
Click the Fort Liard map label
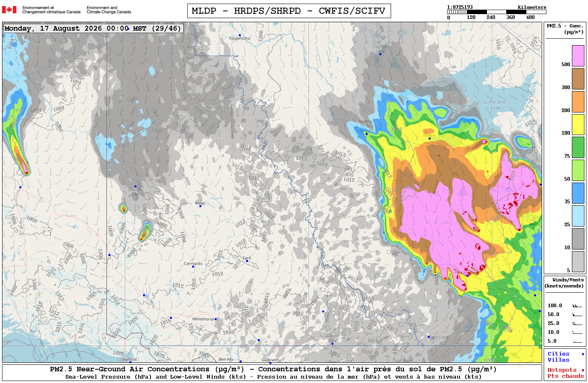(439, 337)
